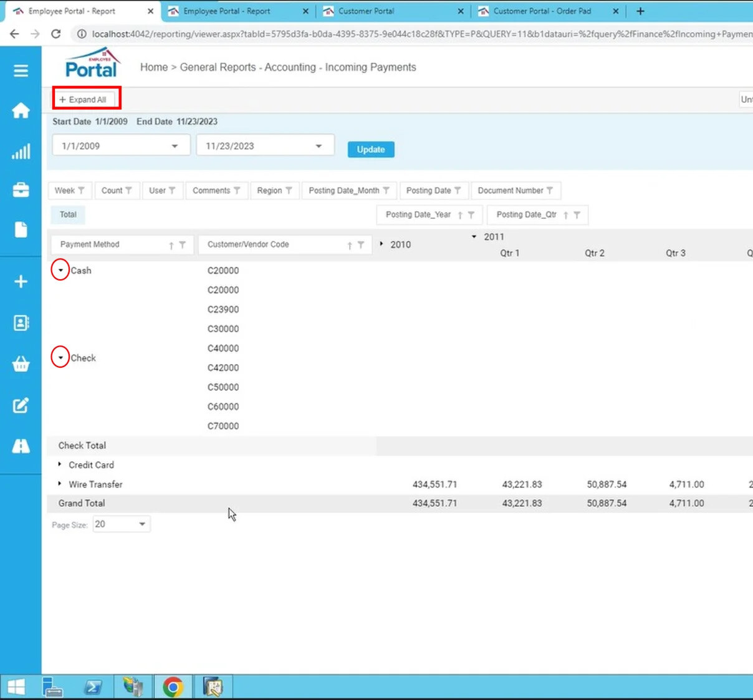
Task: Expand the Wire Transfer row
Action: click(x=59, y=484)
